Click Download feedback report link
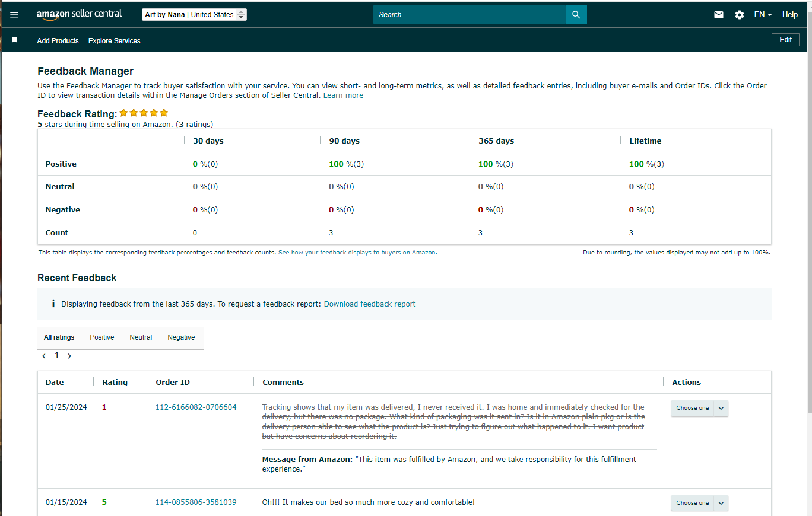812x516 pixels. 370,304
